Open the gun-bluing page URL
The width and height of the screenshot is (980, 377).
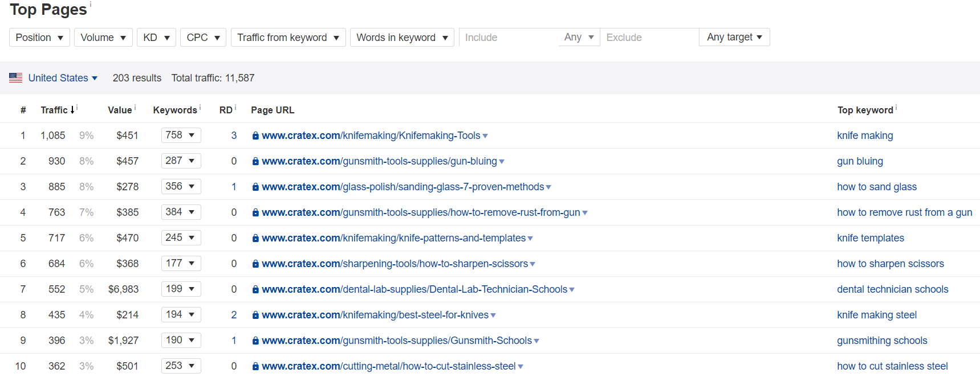pos(379,161)
